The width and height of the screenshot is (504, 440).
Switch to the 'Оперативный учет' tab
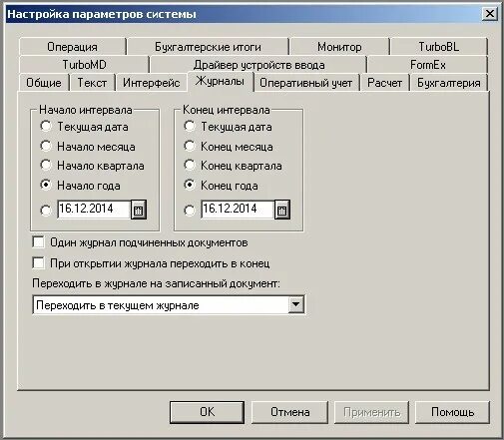[x=305, y=83]
